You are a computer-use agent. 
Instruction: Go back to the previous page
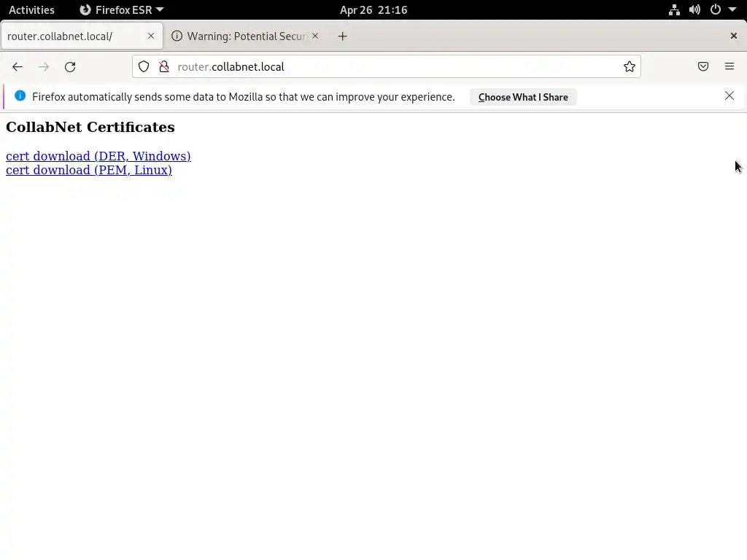coord(18,66)
